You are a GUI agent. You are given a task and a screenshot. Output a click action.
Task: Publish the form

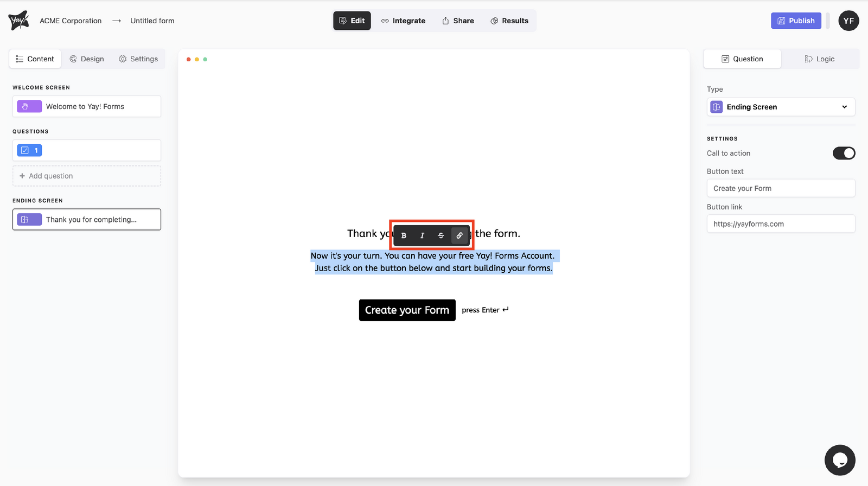(x=796, y=21)
